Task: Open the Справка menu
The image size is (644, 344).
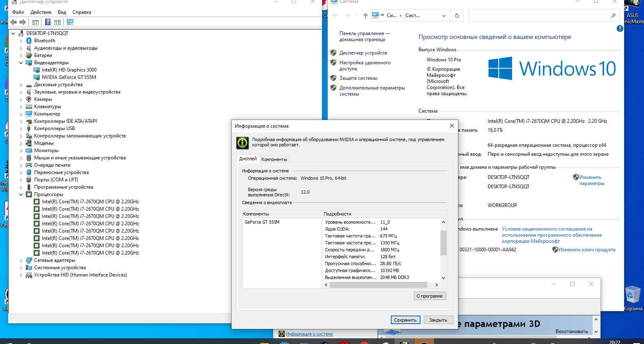Action: [82, 12]
